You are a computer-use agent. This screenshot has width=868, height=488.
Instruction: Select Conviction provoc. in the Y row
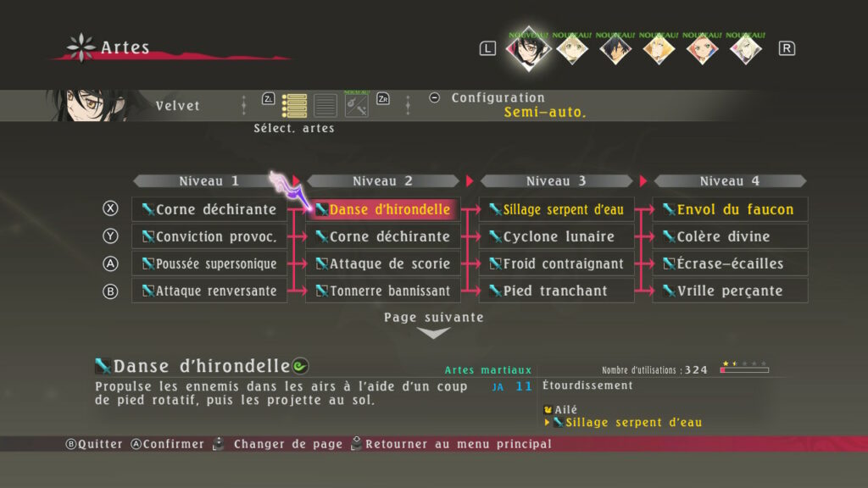coord(209,236)
